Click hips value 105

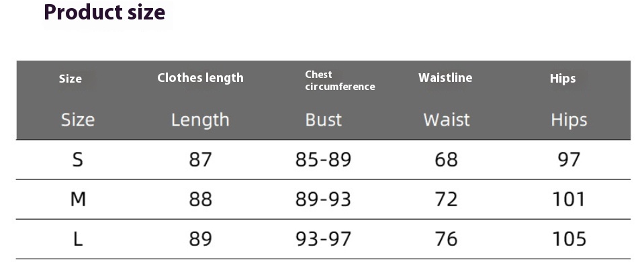[569, 239]
